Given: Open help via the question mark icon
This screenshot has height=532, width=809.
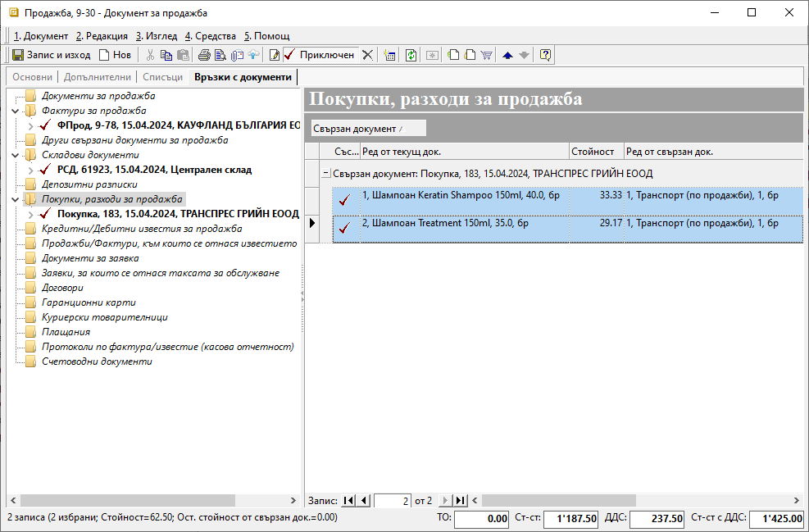Looking at the screenshot, I should click(x=545, y=55).
